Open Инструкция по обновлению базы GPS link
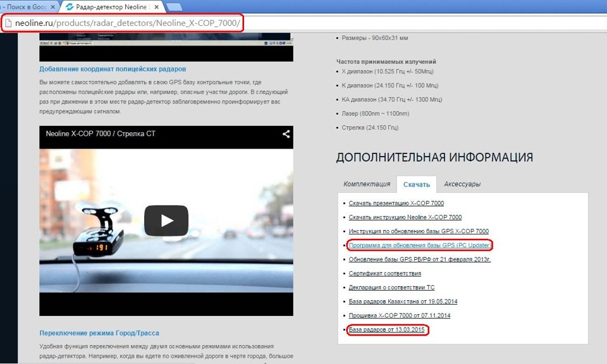 point(419,231)
